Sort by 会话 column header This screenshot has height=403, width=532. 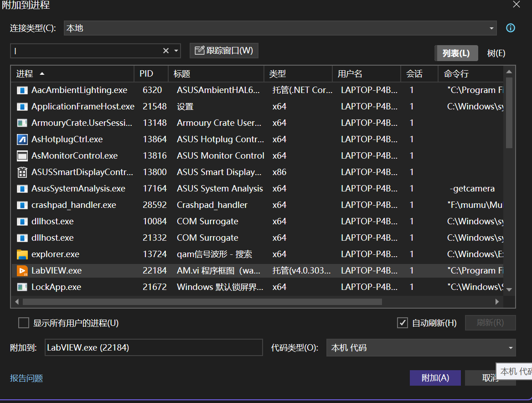419,73
